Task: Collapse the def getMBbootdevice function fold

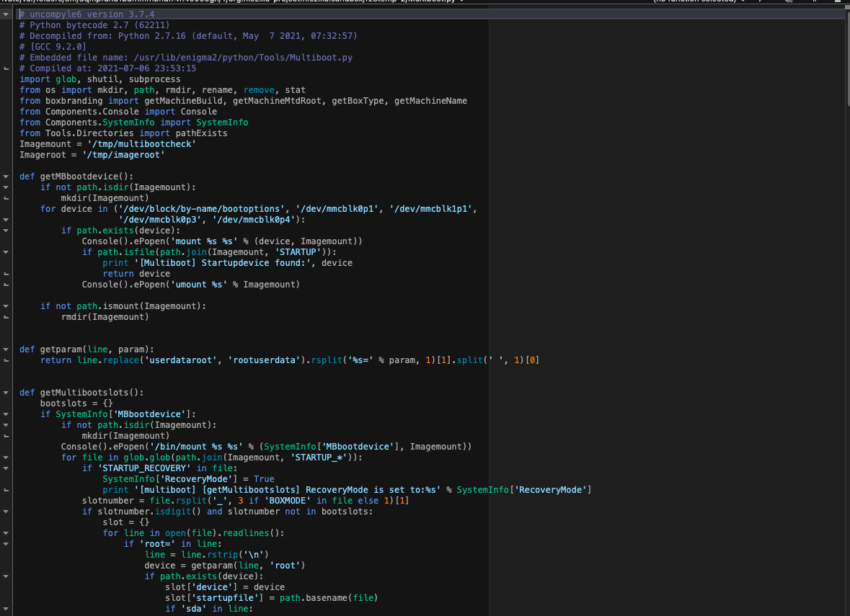Action: (x=6, y=177)
